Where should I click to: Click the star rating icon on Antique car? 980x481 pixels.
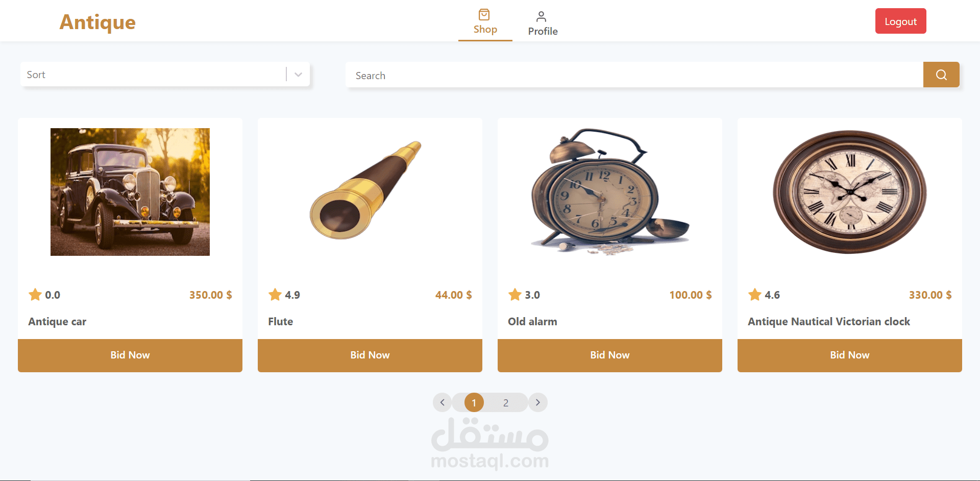click(x=35, y=295)
